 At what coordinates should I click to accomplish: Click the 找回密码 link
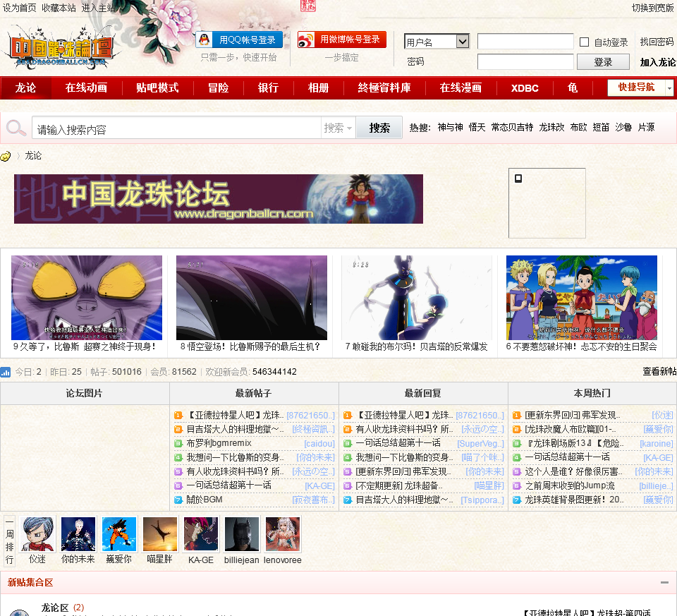coord(657,42)
